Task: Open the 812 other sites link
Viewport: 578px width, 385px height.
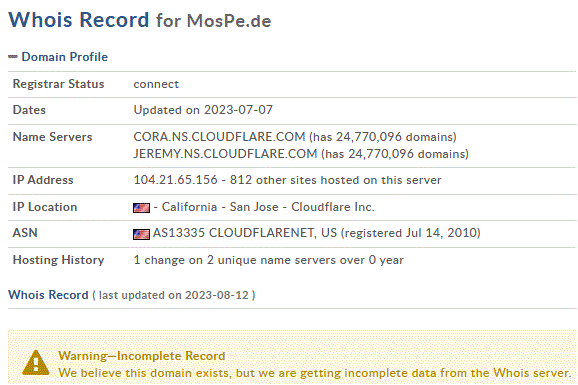Action: (x=335, y=180)
